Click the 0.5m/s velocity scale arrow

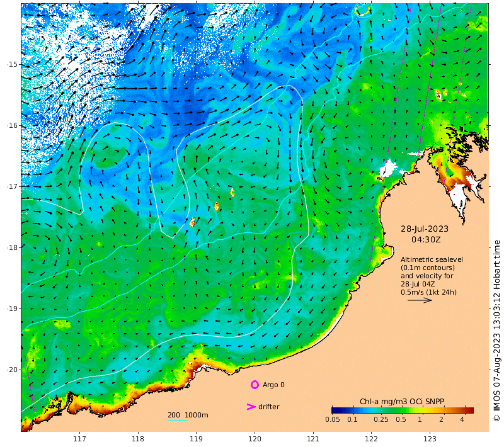pos(420,300)
